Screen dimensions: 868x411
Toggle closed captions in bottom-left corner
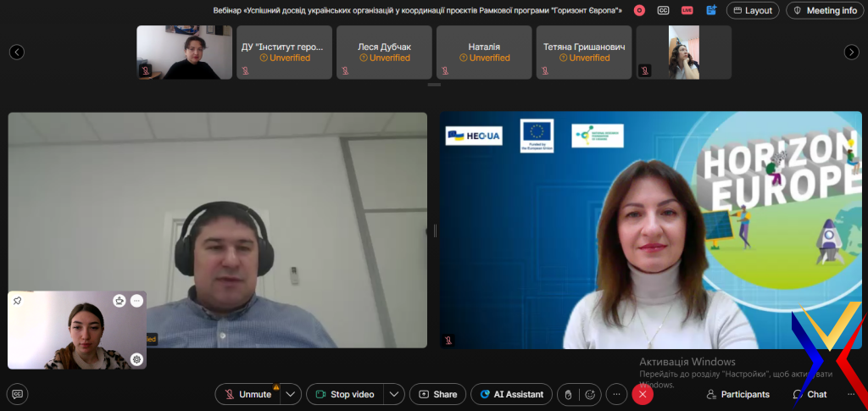(17, 394)
